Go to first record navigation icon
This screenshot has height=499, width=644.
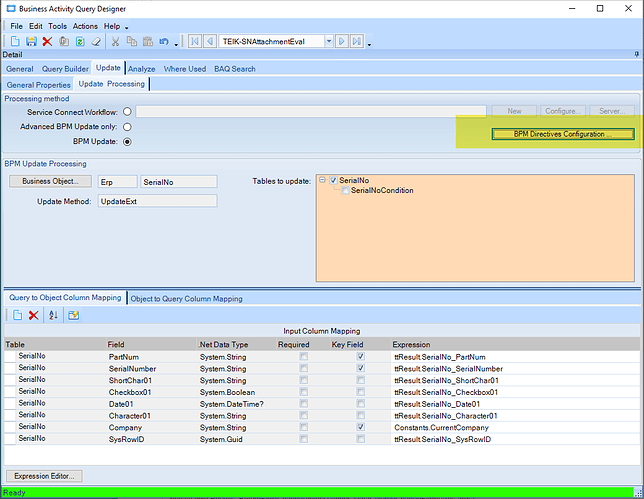(195, 41)
